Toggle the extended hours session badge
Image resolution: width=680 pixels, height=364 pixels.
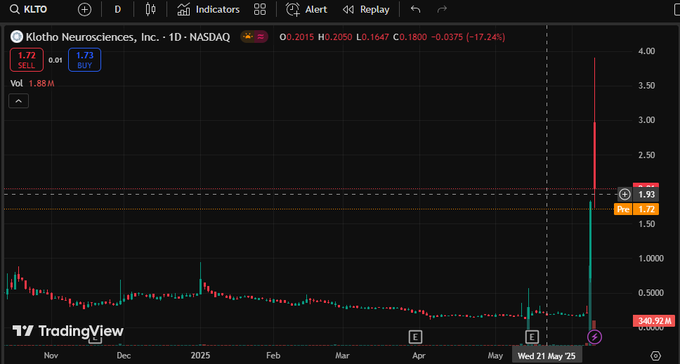254,37
